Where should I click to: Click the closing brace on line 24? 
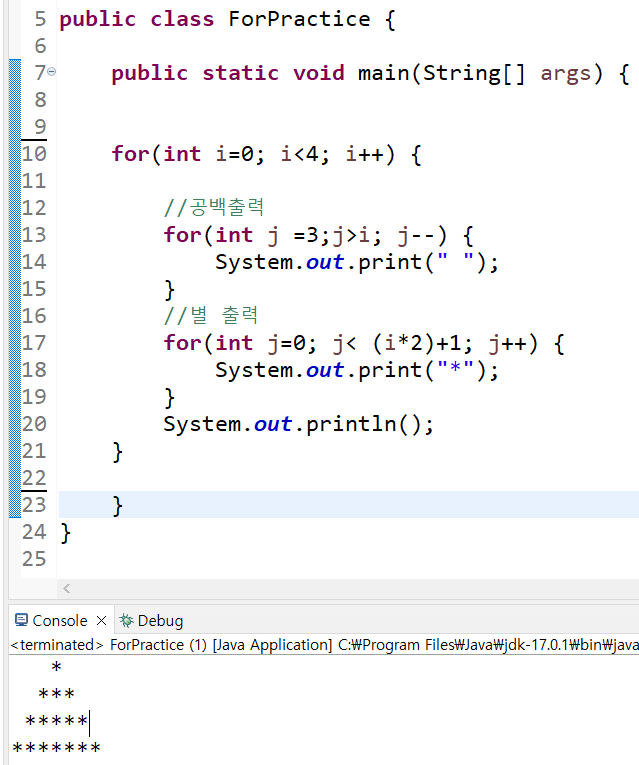coord(66,533)
